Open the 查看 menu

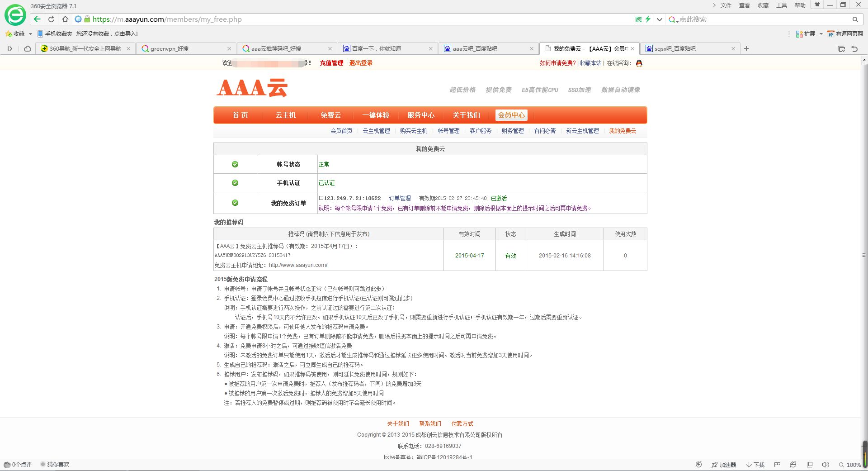(x=745, y=5)
